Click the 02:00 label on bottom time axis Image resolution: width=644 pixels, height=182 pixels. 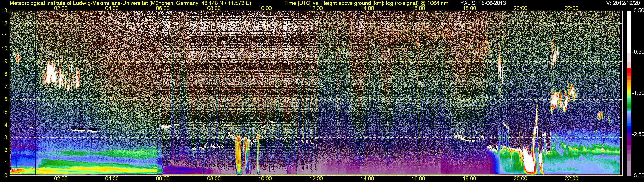click(x=61, y=179)
